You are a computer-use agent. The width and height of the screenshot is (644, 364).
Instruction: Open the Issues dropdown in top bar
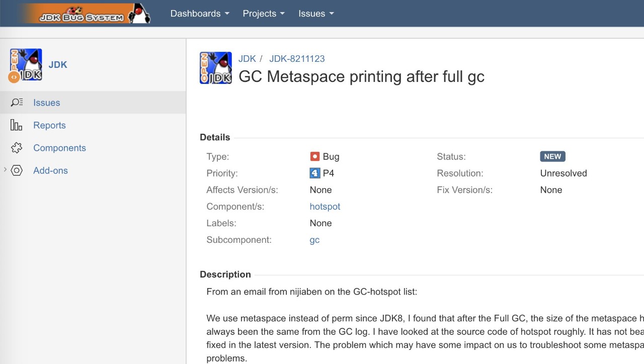[316, 14]
